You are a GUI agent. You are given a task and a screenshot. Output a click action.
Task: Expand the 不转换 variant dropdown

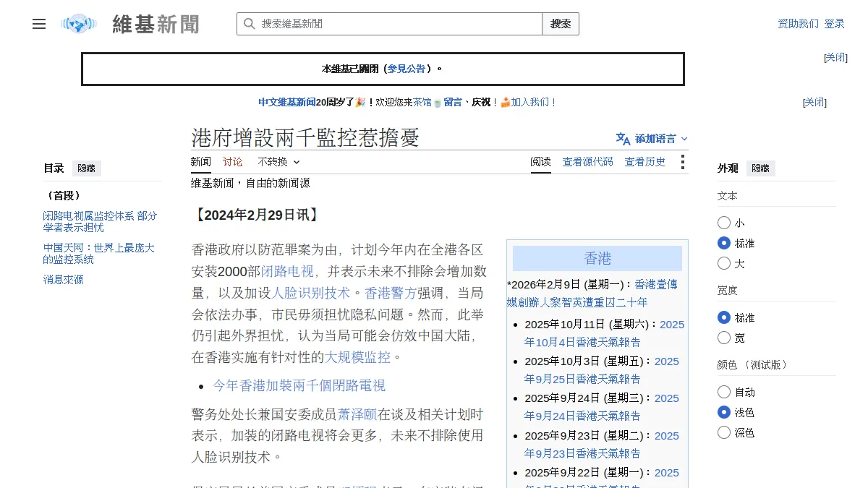pos(278,162)
